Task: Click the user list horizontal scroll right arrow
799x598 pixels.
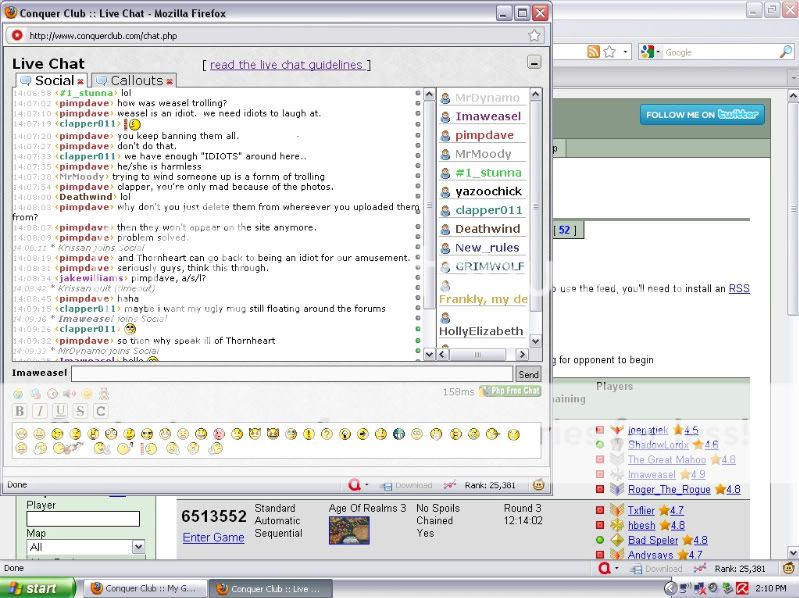Action: [522, 354]
